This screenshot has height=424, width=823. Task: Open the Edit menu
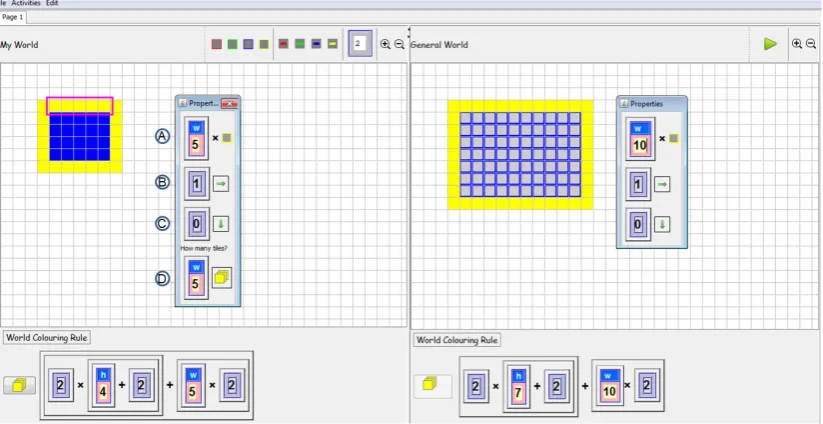[52, 3]
